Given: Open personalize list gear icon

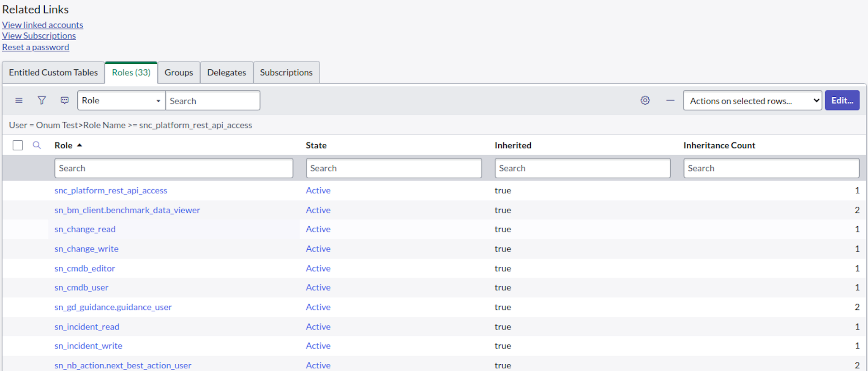Looking at the screenshot, I should tap(645, 100).
